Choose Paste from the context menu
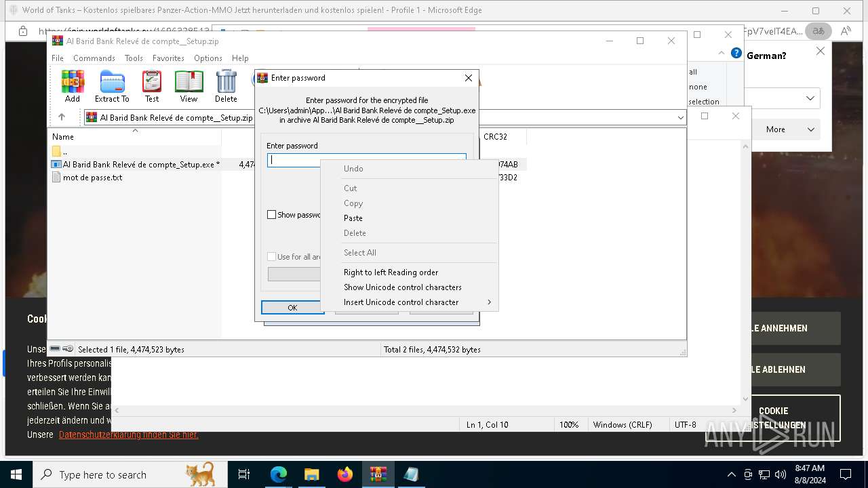The height and width of the screenshot is (488, 868). (410, 218)
